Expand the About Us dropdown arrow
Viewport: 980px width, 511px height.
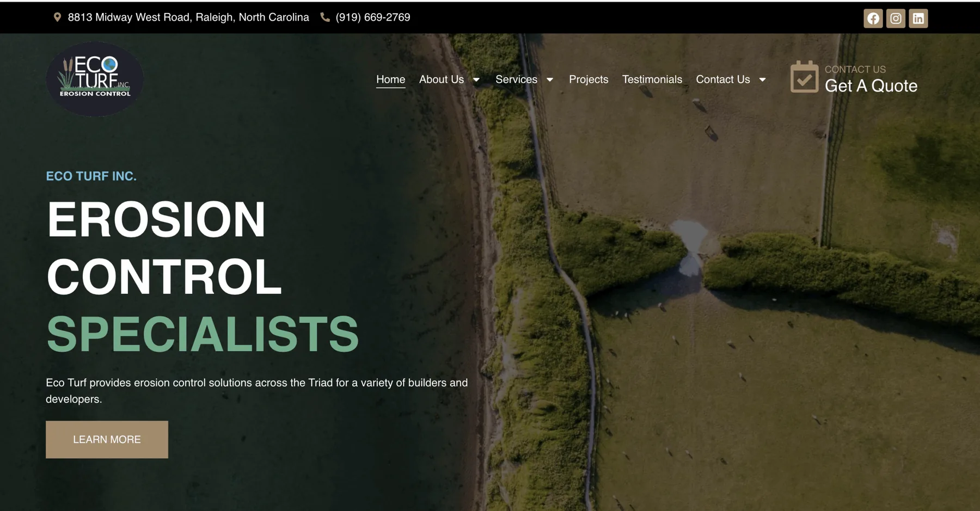pyautogui.click(x=476, y=80)
